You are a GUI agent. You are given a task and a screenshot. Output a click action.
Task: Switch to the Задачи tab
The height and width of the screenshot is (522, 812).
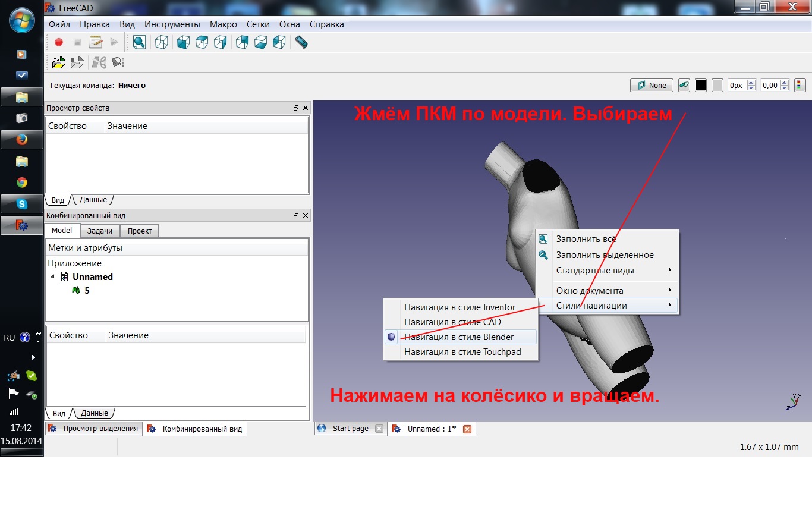[100, 231]
